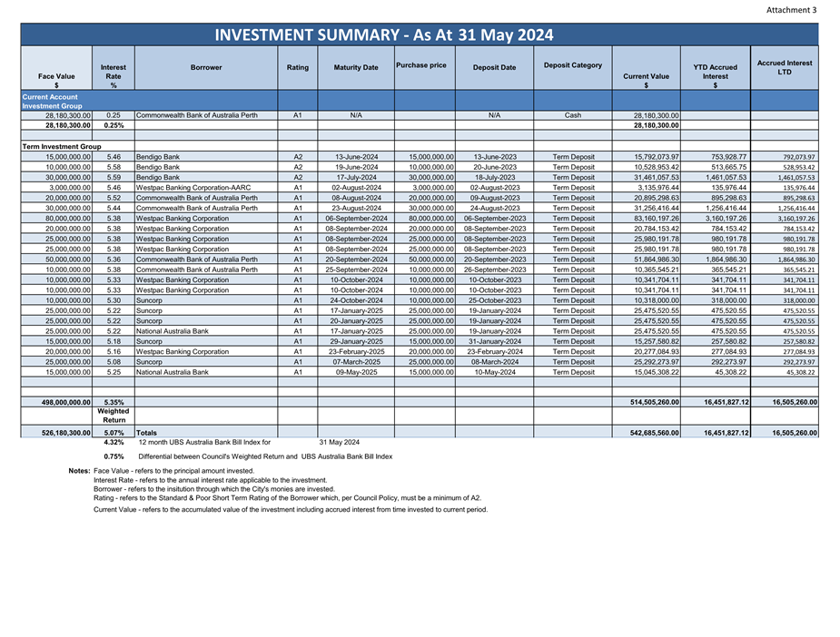Click maturity date 09-May-2025

tap(356, 372)
